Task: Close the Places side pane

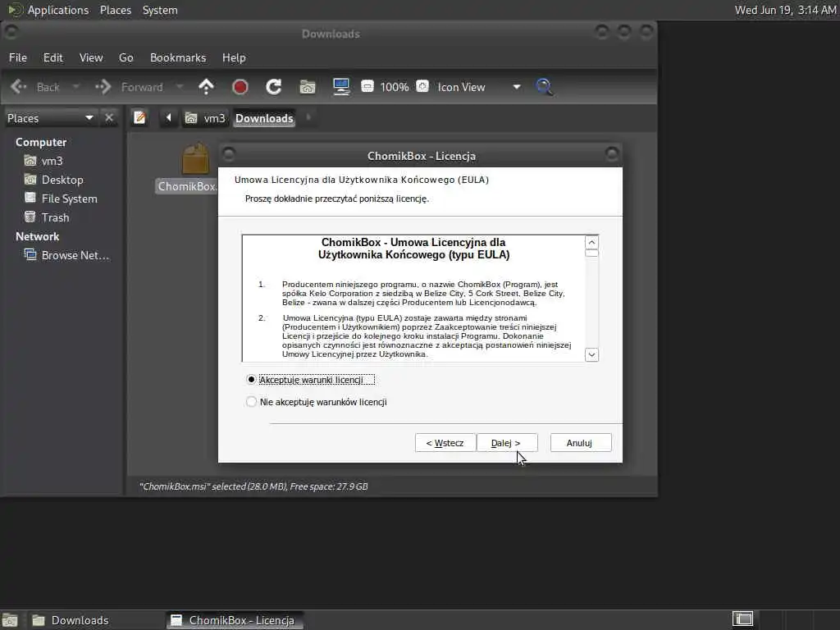Action: 109,117
